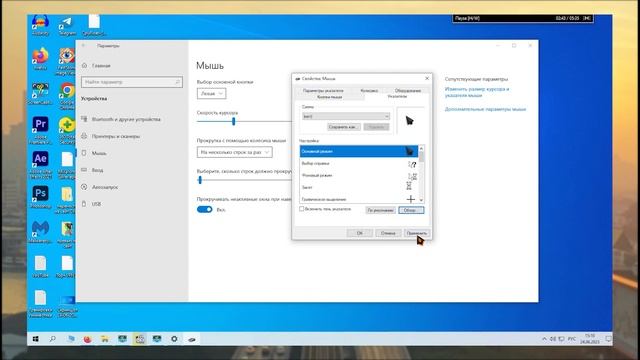Viewport: 640px width, 360px height.
Task: Open Дополнительные параметры мыши link
Action: [x=485, y=109]
